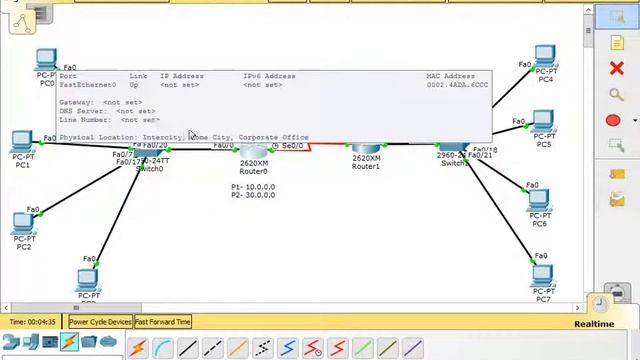The width and height of the screenshot is (640, 360).
Task: Select the dotted zigzag Phone cable
Action: click(263, 348)
